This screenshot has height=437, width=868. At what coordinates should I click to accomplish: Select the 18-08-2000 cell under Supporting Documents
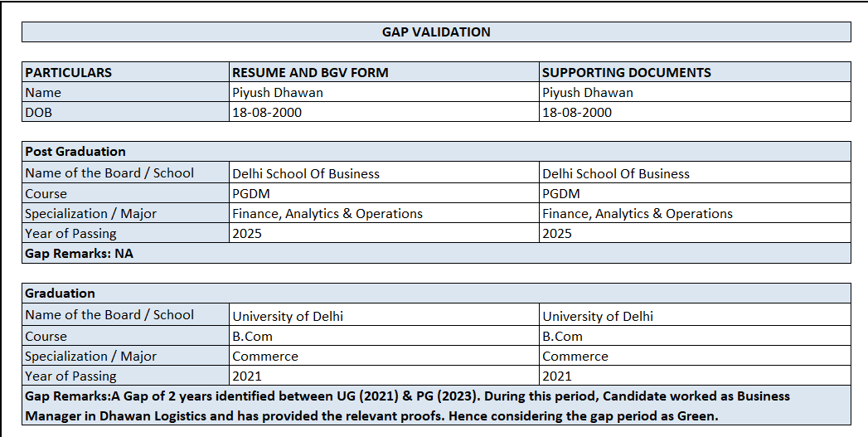pyautogui.click(x=695, y=113)
